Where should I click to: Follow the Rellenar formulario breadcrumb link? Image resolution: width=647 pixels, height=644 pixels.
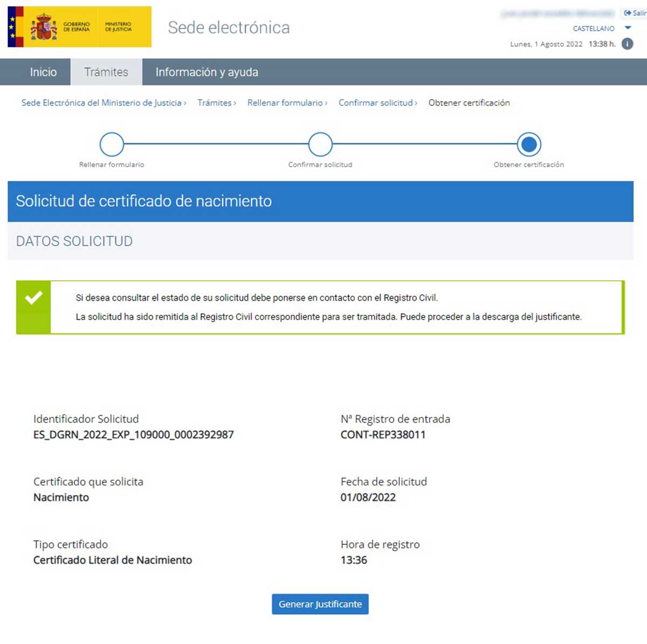tap(285, 103)
